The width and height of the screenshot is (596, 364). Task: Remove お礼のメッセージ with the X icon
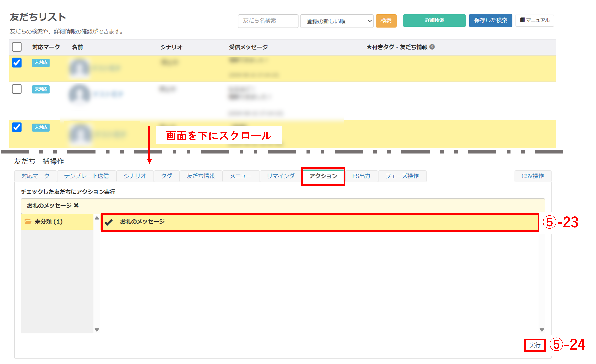point(76,205)
